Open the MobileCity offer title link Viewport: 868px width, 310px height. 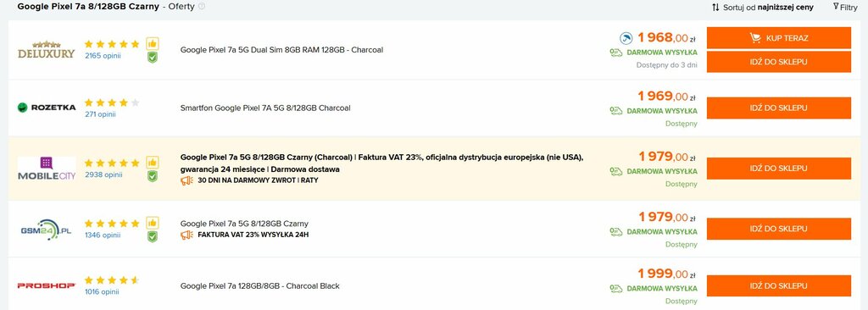pyautogui.click(x=382, y=163)
